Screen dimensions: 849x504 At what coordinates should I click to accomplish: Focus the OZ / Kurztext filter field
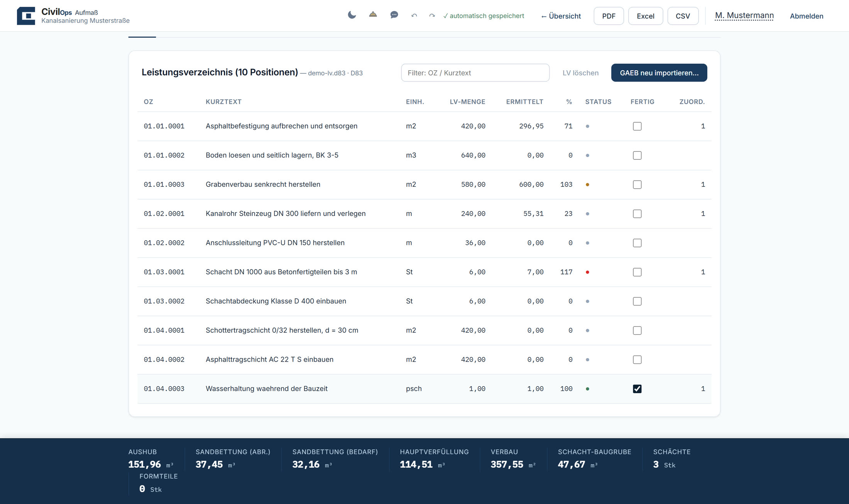pyautogui.click(x=475, y=73)
